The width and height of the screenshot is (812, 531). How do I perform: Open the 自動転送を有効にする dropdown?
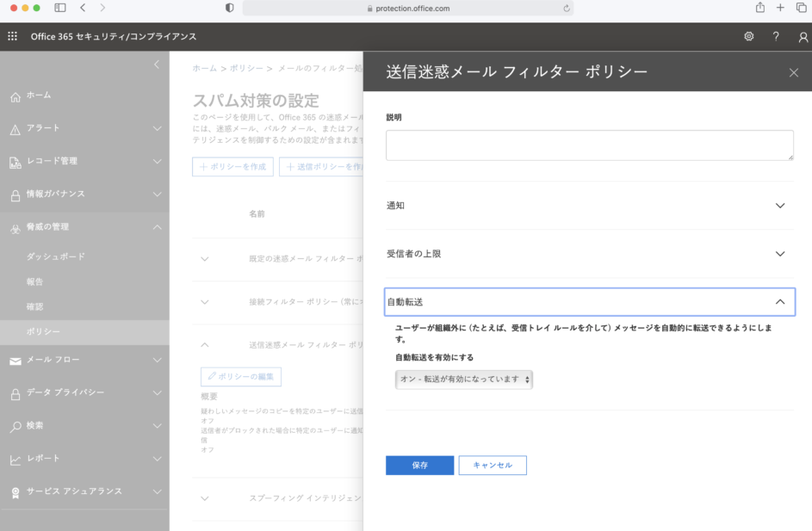464,380
